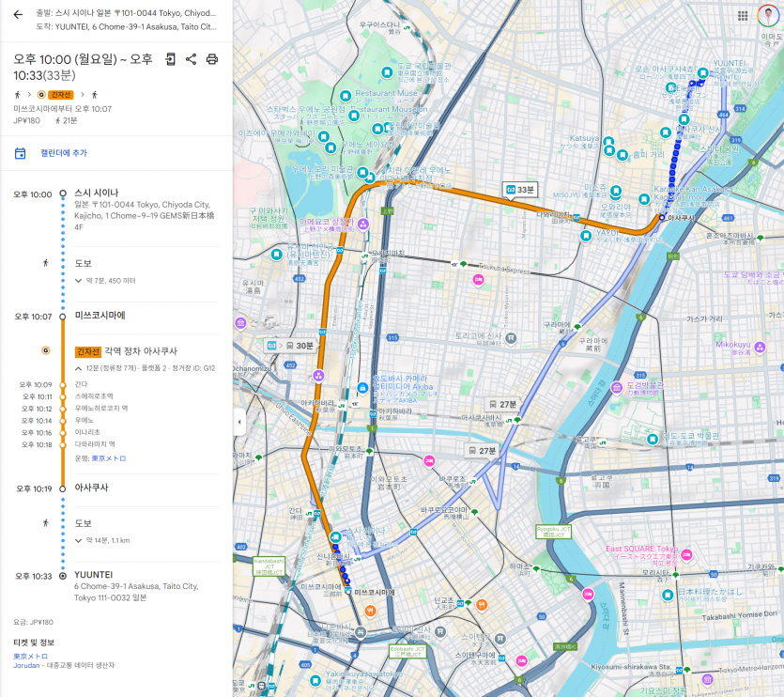This screenshot has width=784, height=697.
Task: Select the 에도 도쿄 박물관 saved pin
Action: click(653, 440)
